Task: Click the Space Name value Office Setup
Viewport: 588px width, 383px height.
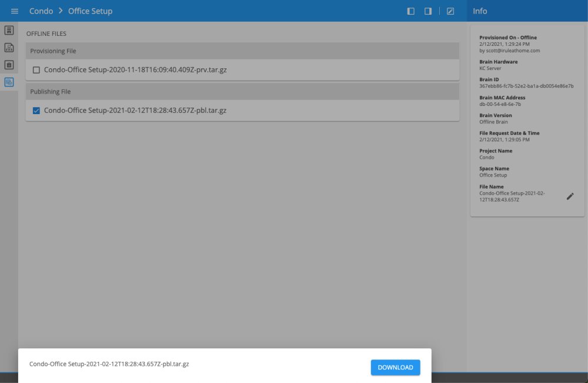Action: point(493,175)
